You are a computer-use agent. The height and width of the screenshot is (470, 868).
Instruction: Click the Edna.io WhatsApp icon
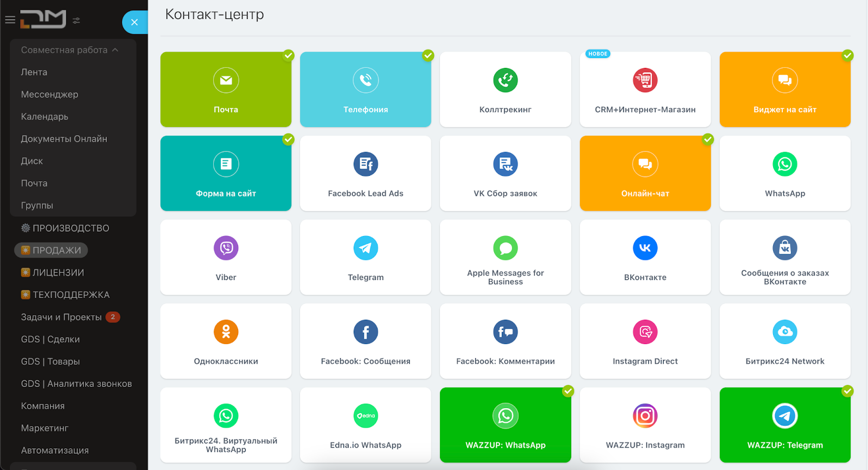point(366,416)
